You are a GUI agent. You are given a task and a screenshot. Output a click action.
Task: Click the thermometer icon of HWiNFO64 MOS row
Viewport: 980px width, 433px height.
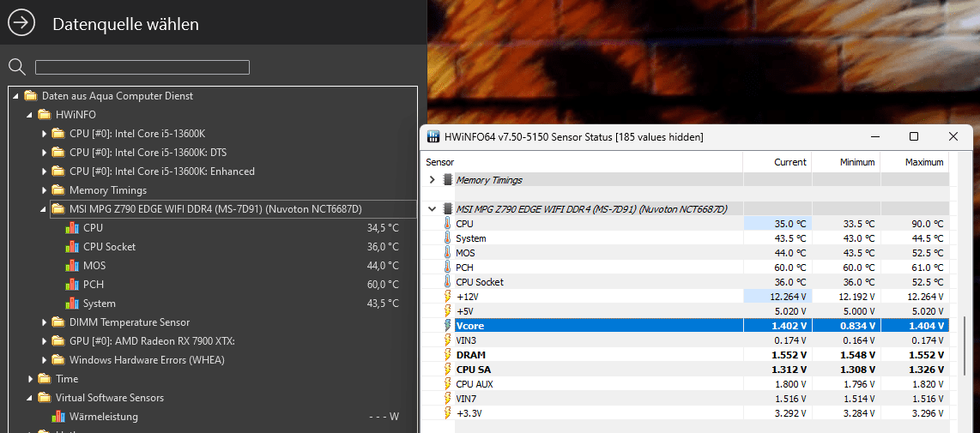click(447, 252)
